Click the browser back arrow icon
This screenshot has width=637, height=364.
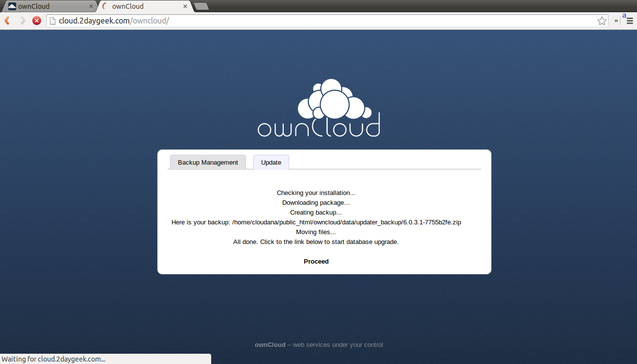pyautogui.click(x=7, y=21)
